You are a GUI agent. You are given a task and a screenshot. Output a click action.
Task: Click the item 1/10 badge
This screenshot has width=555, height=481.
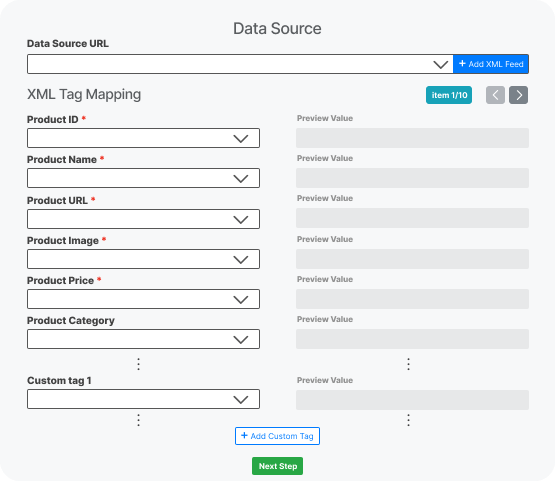point(449,95)
